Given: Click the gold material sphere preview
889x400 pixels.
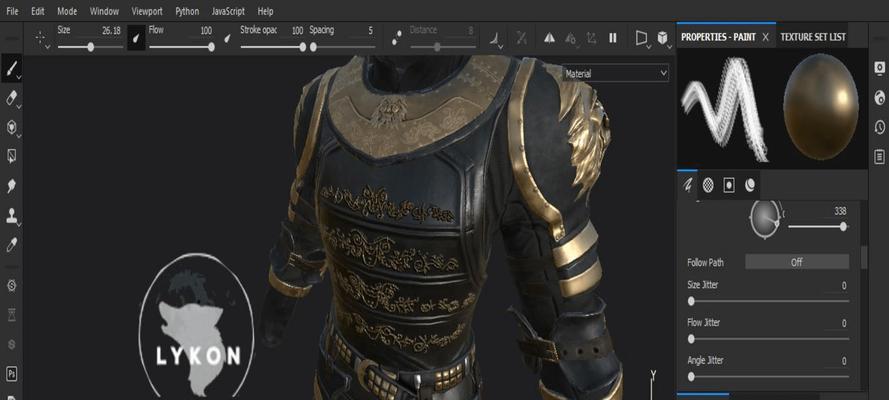Looking at the screenshot, I should click(820, 106).
